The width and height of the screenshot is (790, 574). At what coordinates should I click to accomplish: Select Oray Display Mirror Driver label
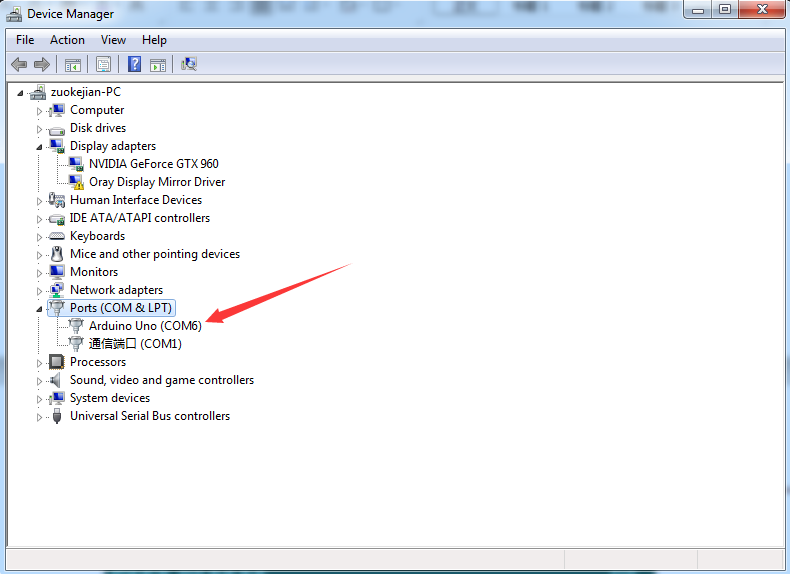tap(157, 182)
